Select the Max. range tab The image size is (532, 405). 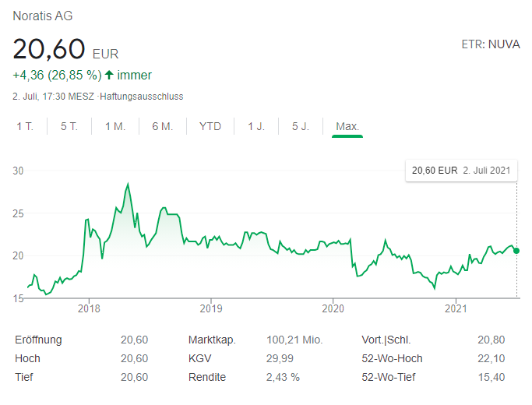(347, 126)
